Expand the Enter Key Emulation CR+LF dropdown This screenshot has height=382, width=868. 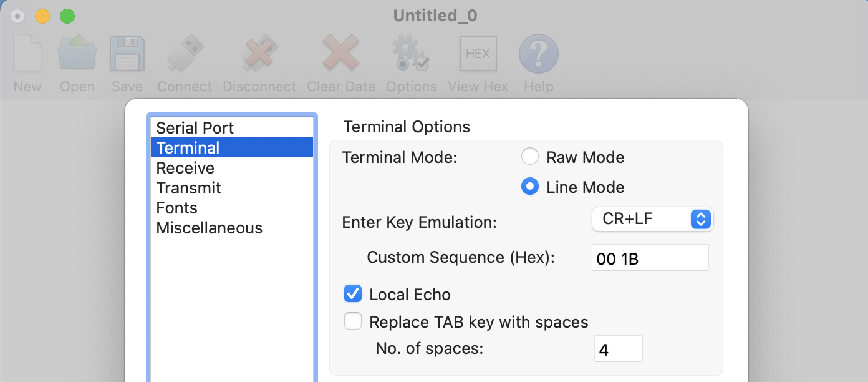652,219
